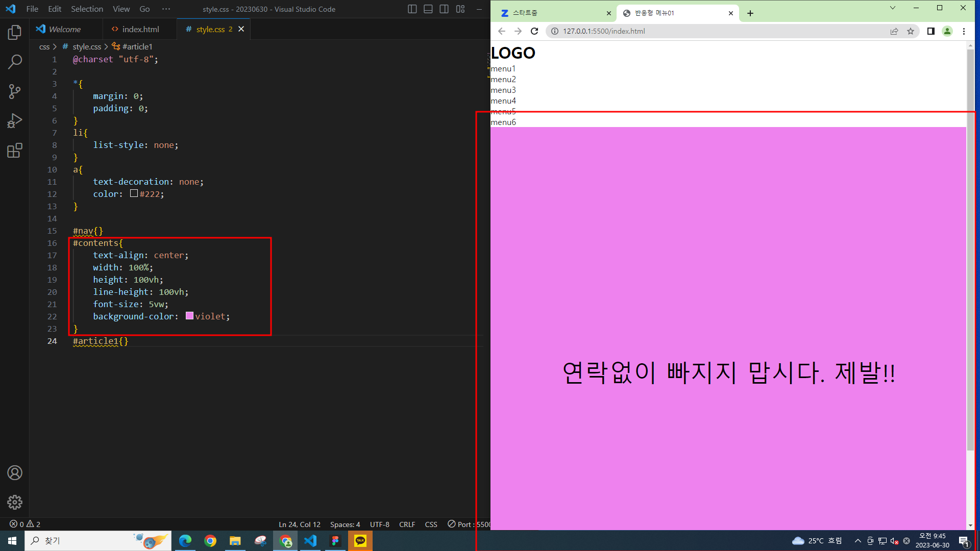Open the Chrome tab search dropdown arrow

tap(892, 8)
